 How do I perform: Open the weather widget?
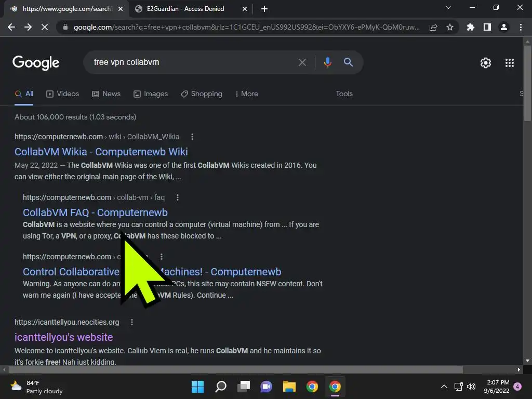tap(37, 387)
